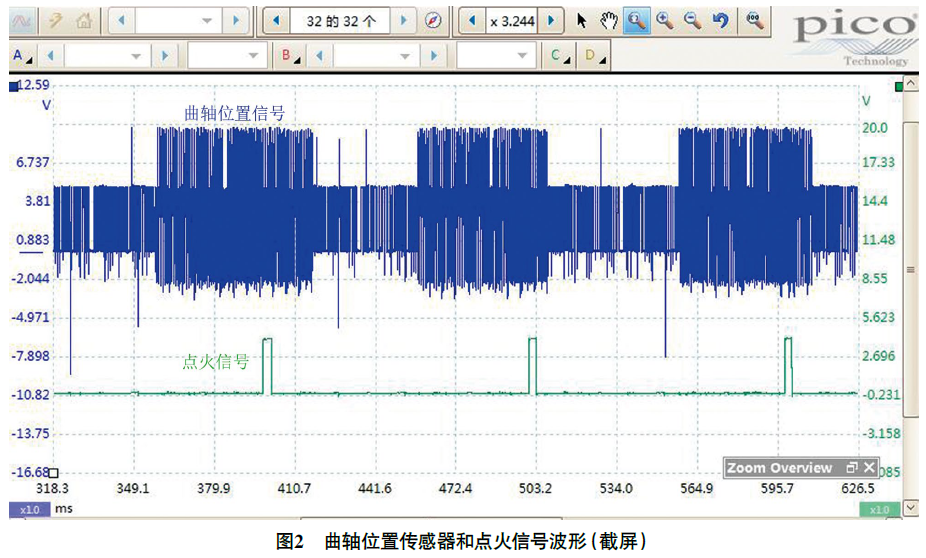
Task: Go to previous timebase with left arrow
Action: [122, 21]
